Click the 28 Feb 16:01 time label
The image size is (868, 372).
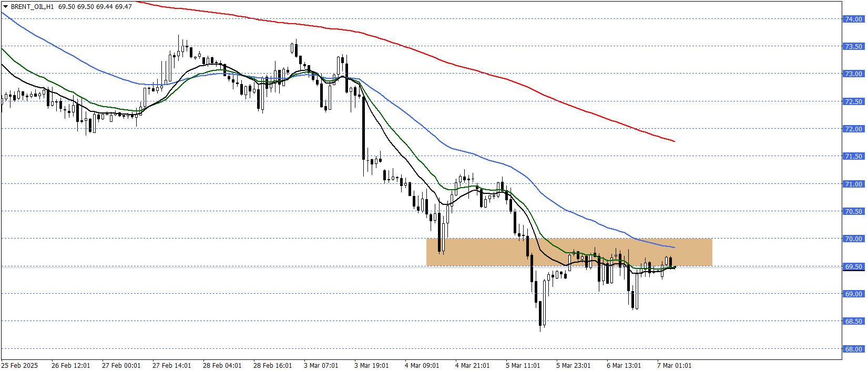[273, 365]
